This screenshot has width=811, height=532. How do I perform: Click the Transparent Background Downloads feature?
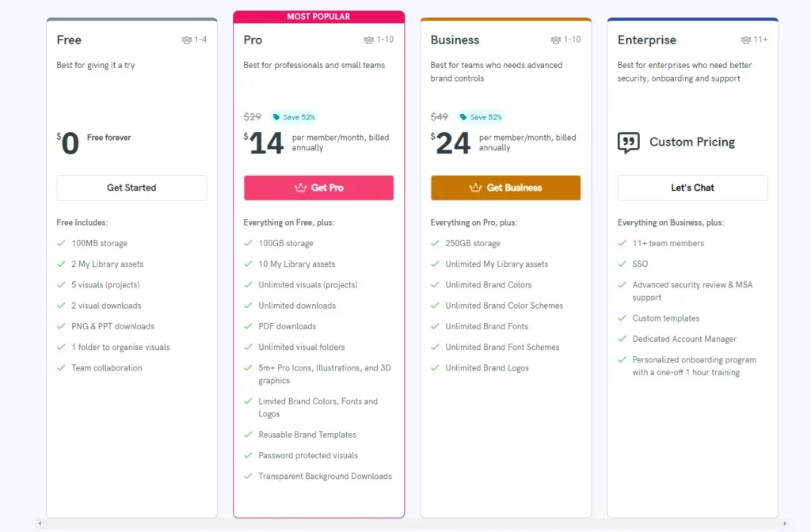coord(325,476)
